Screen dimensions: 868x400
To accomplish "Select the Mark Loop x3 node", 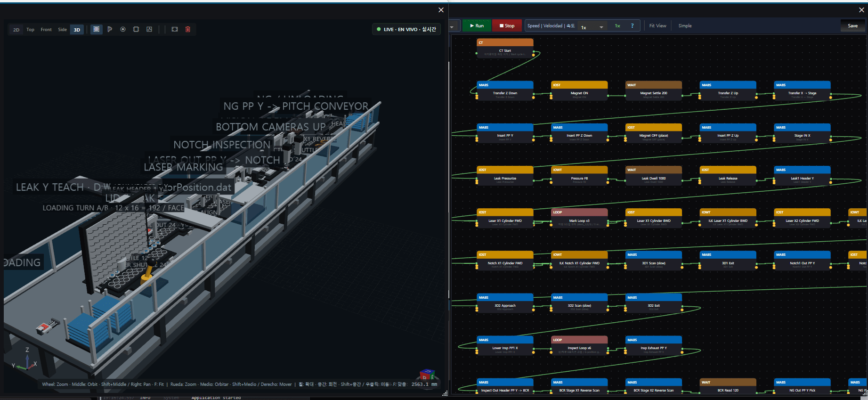I will pyautogui.click(x=579, y=218).
